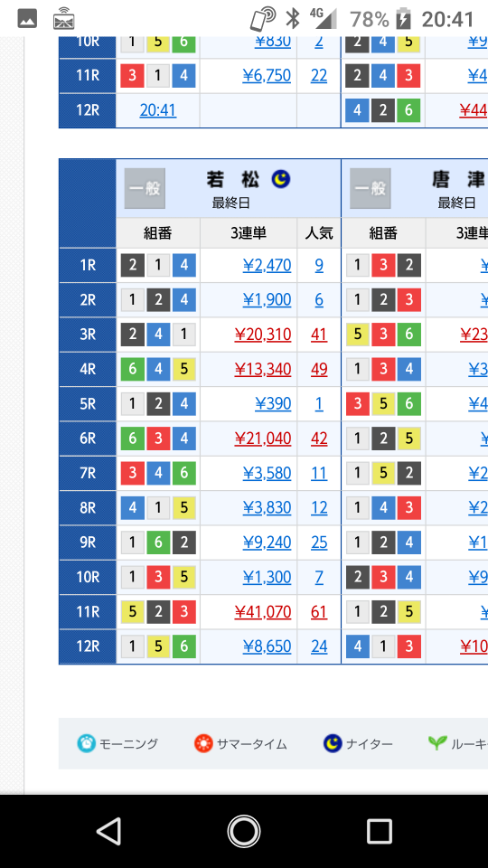Viewport: 488px width, 868px height.
Task: Click the yellow 5 boat number in 若松 11R
Action: [132, 612]
